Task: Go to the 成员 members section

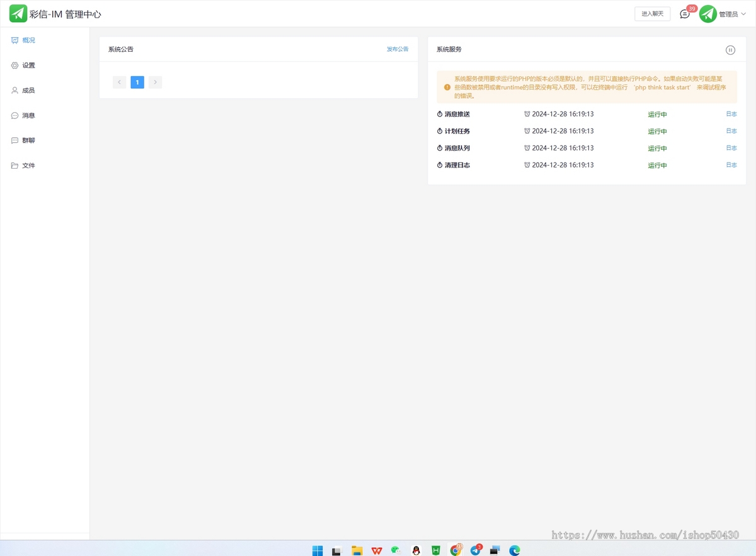Action: coord(28,91)
